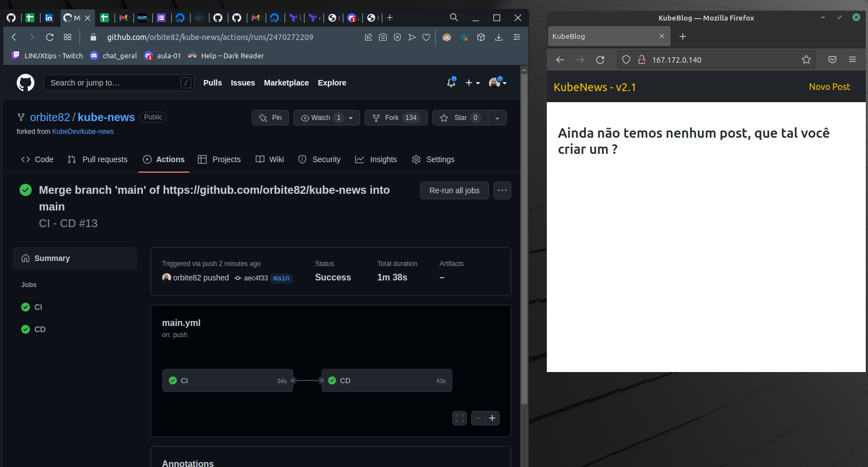
Task: Focus the Search or jump to field
Action: (119, 83)
